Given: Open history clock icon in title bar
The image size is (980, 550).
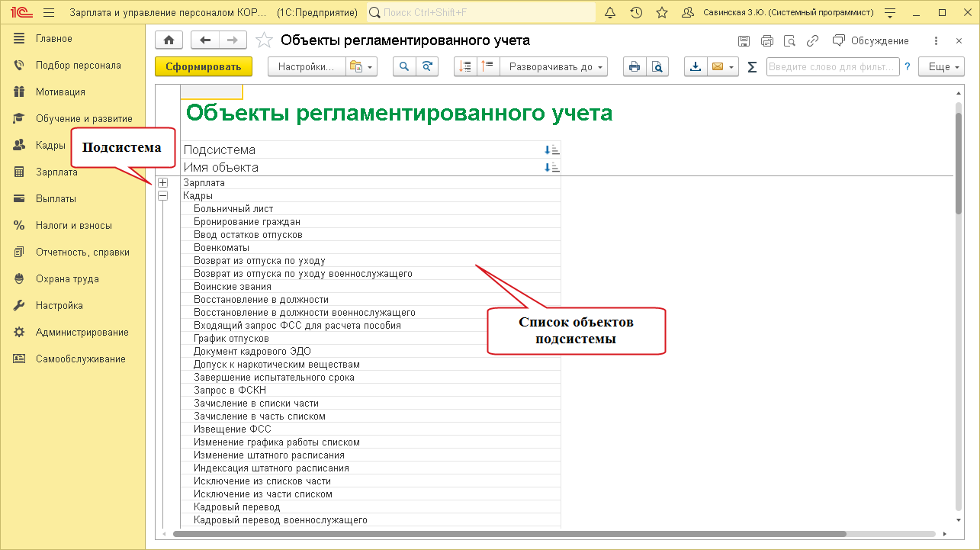Looking at the screenshot, I should [x=636, y=13].
